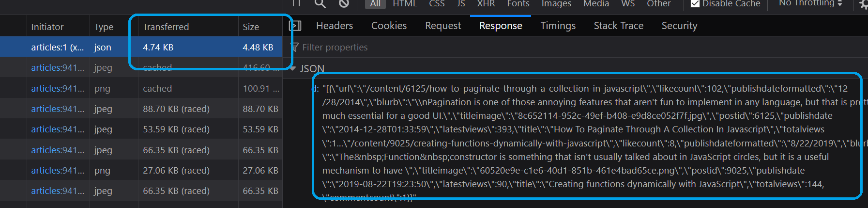Select the Security tab
The width and height of the screenshot is (868, 208).
click(x=679, y=26)
